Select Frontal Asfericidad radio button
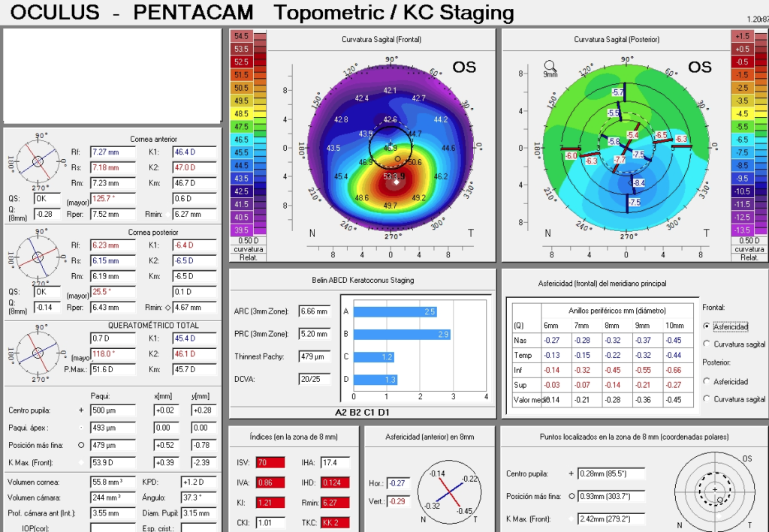769x532 pixels. tap(707, 326)
